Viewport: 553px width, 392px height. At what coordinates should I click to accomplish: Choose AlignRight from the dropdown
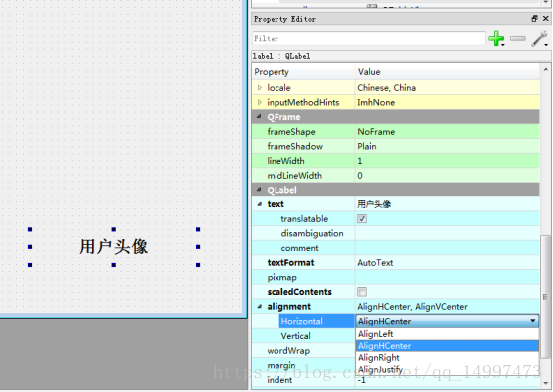pyautogui.click(x=447, y=357)
